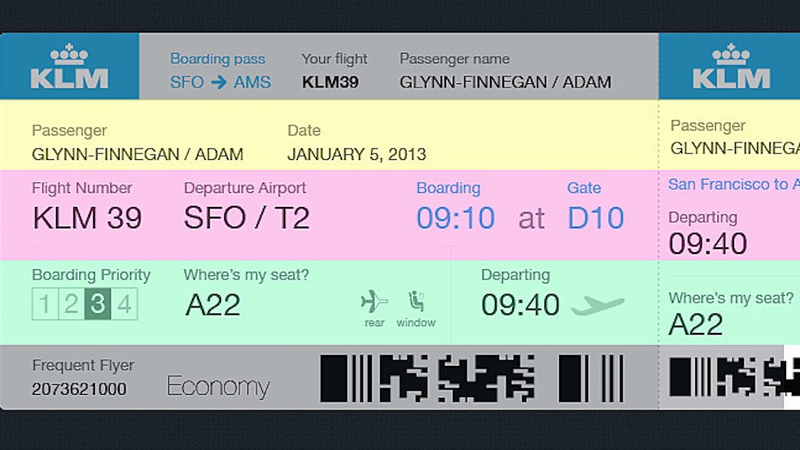
Task: Select boarding priority box 1
Action: [45, 304]
